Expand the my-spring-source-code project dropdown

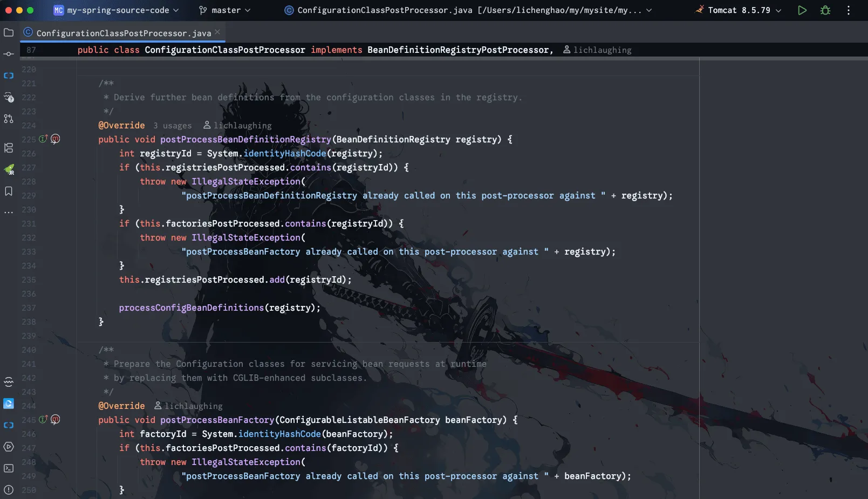pos(117,10)
